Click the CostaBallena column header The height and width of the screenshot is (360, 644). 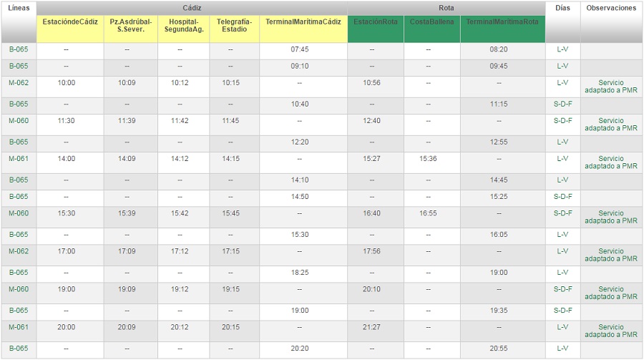(431, 22)
